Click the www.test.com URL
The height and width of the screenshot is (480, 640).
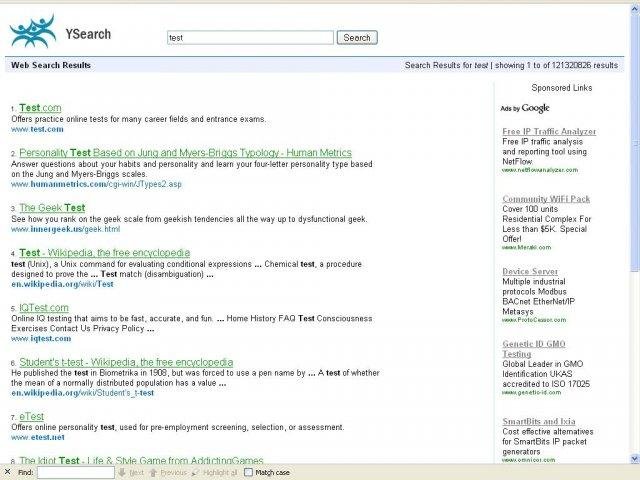[x=37, y=129]
